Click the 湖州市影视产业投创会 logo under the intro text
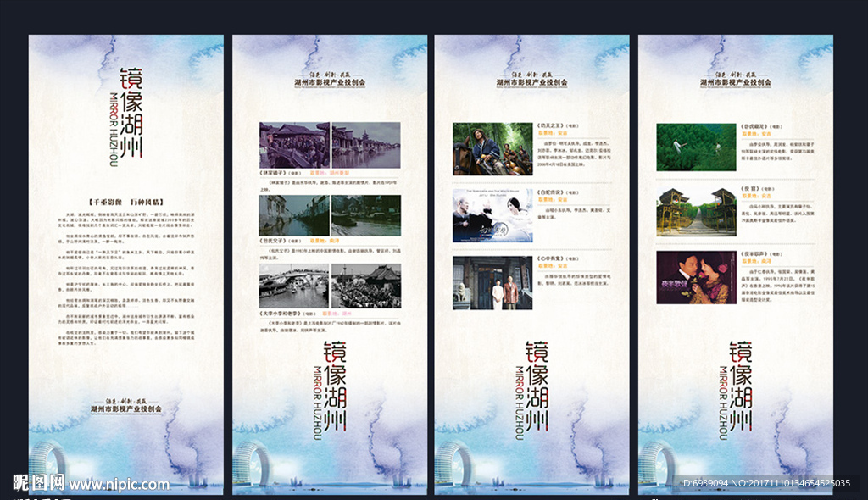The image size is (868, 500). click(126, 406)
